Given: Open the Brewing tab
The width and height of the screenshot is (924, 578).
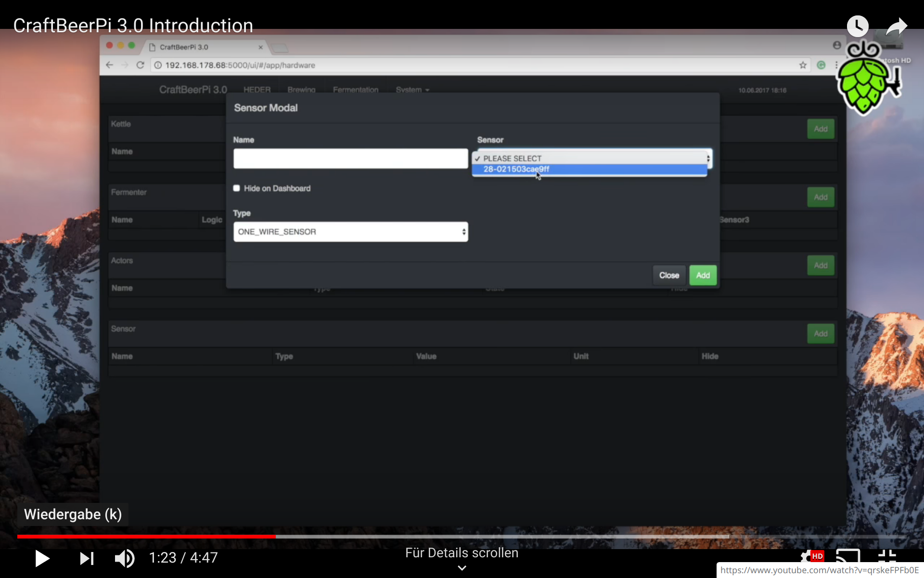Looking at the screenshot, I should click(301, 90).
